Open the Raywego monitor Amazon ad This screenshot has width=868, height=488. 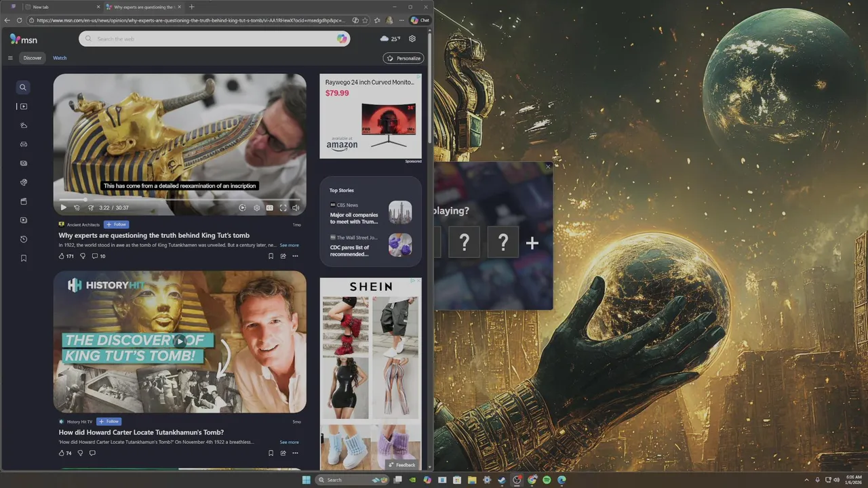[370, 117]
